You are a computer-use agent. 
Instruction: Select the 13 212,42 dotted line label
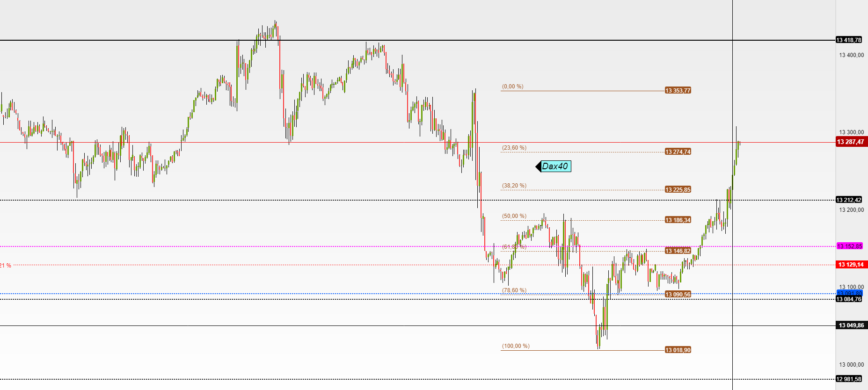point(849,200)
